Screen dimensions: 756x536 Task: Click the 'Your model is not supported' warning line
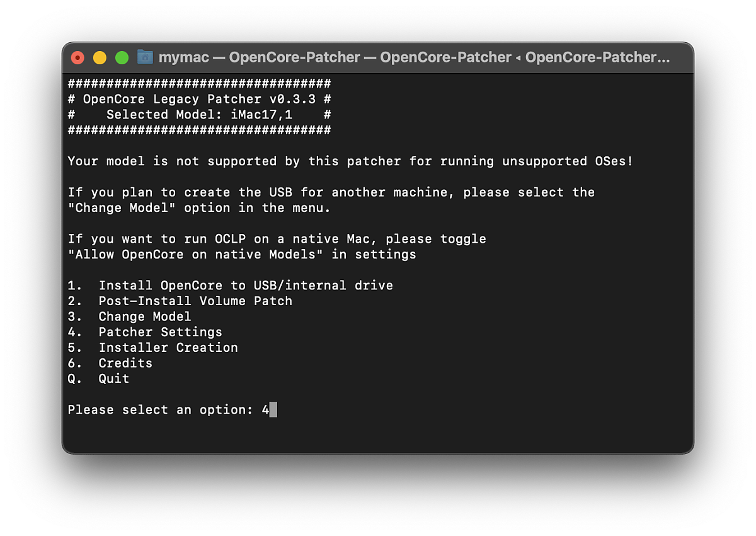pyautogui.click(x=350, y=161)
